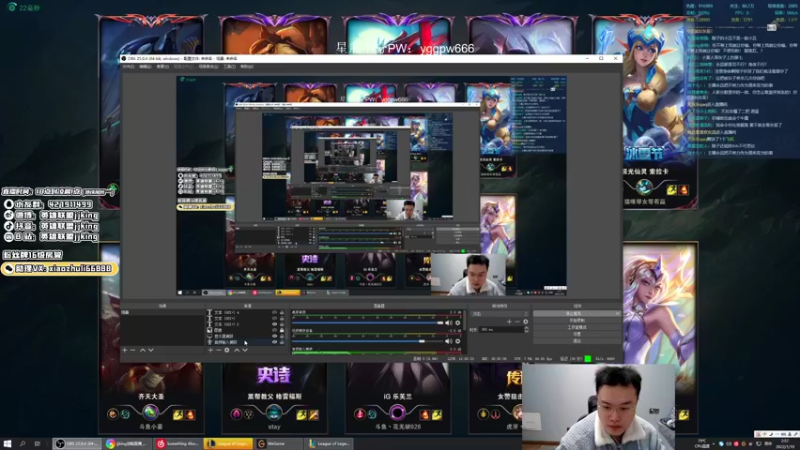Adjust second mixer channel volume slider
Viewport: 800px width, 450px height.
point(367,341)
